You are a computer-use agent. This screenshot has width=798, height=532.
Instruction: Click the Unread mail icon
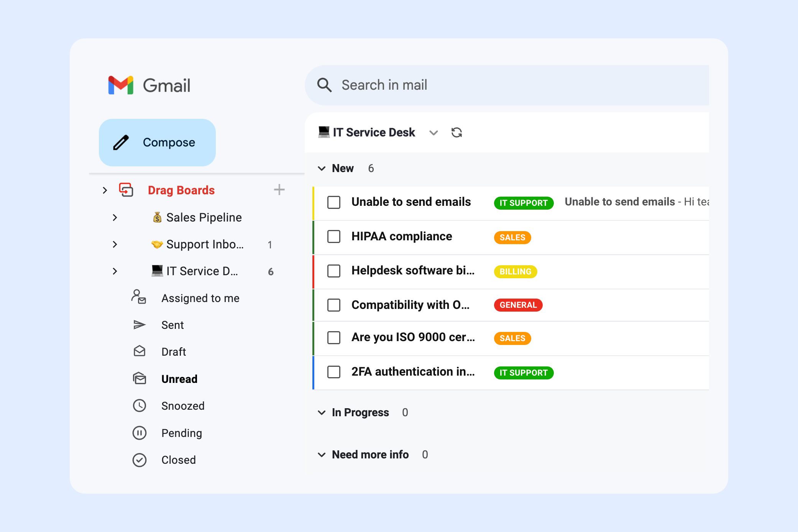pos(140,378)
